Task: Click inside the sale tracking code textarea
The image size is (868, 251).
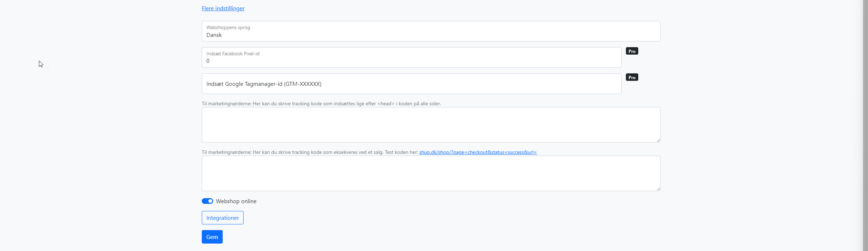Action: pyautogui.click(x=430, y=173)
